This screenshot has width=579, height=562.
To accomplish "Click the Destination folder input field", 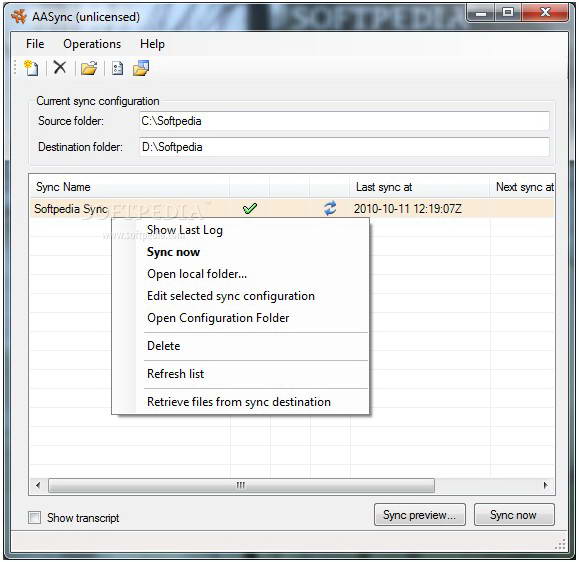I will (x=344, y=147).
